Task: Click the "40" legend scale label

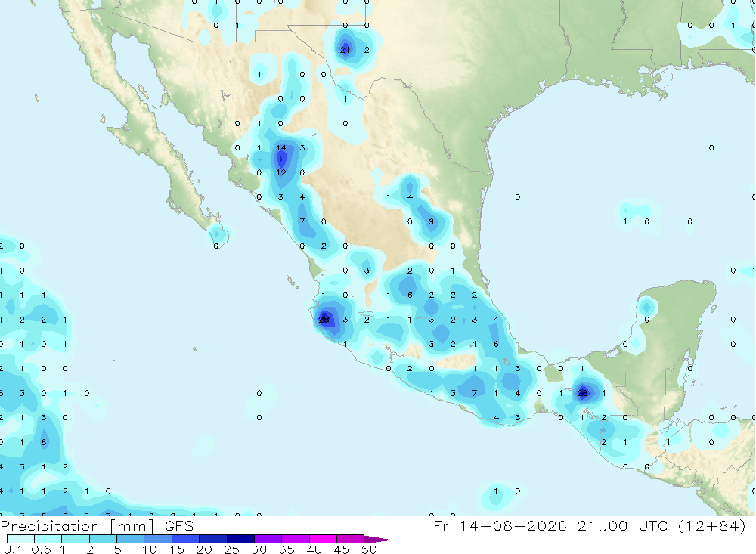Action: pos(314,549)
